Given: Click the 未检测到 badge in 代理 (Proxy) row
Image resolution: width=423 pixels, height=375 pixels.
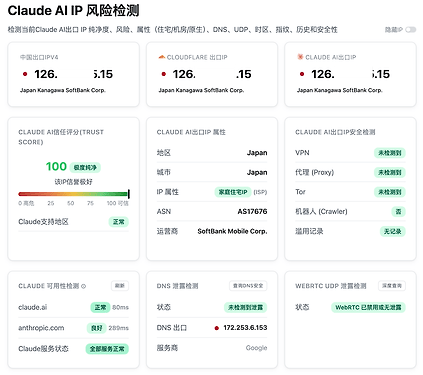Looking at the screenshot, I should [390, 172].
